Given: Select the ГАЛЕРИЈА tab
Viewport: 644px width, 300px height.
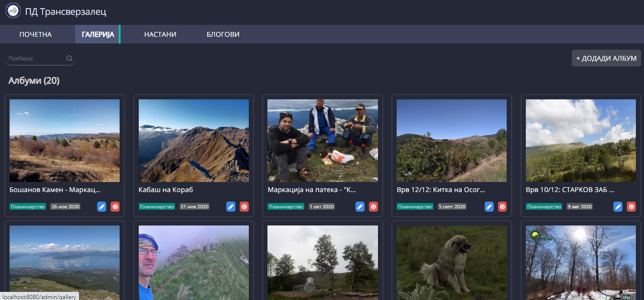Looking at the screenshot, I should (98, 34).
